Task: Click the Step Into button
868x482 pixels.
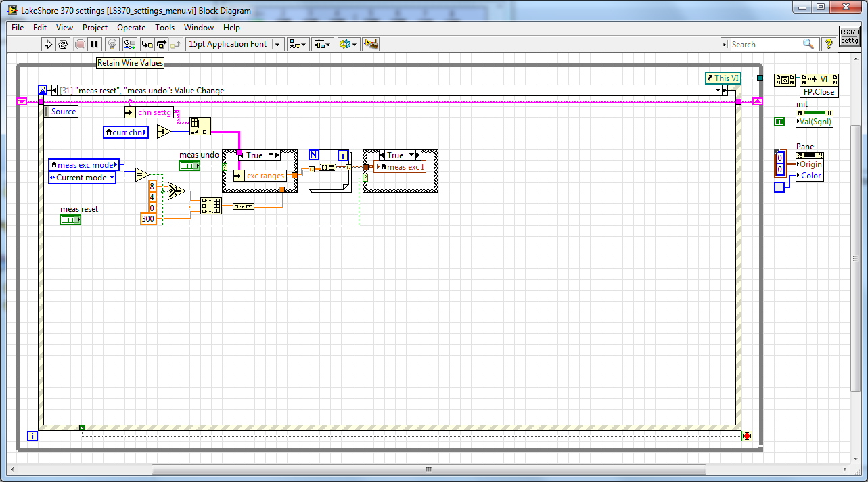Action: 147,44
